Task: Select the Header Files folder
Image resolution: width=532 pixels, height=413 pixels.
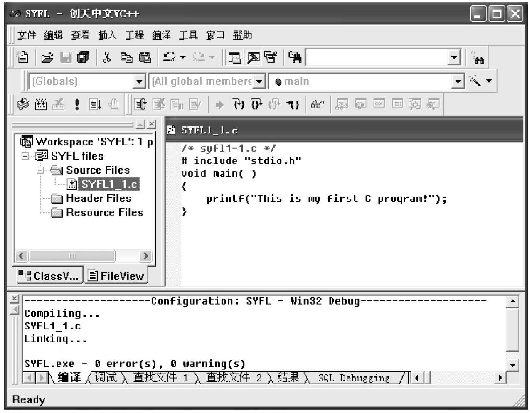Action: click(x=99, y=198)
